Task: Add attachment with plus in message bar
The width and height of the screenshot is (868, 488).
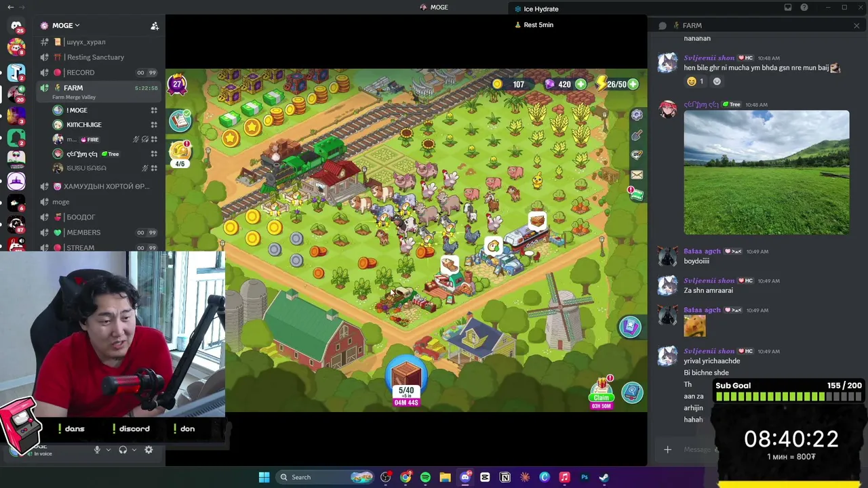Action: coord(667,449)
